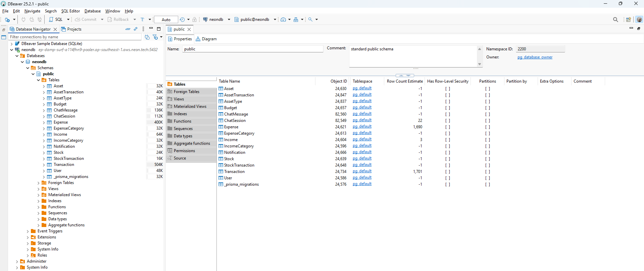Open the neondb active connection dropdown
Viewport: 644px width, 271px height.
click(217, 19)
